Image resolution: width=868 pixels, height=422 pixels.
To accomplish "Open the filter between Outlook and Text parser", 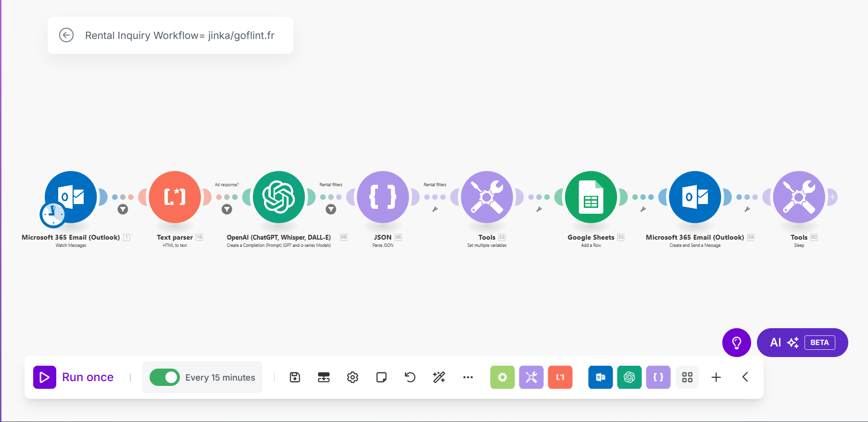I will pos(123,209).
